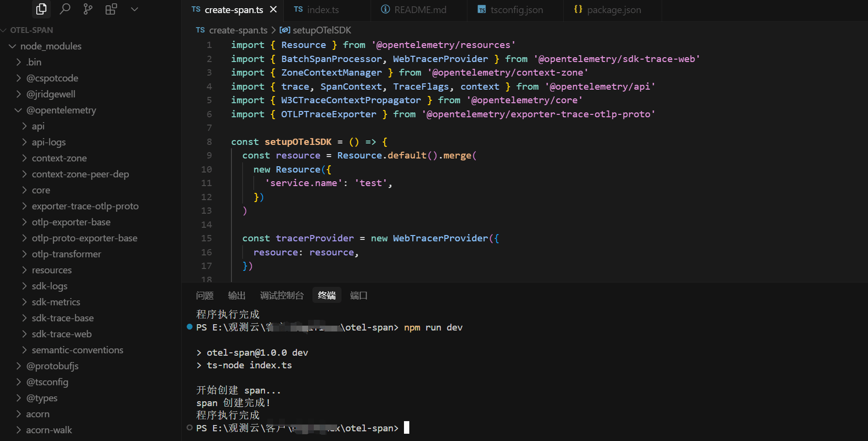868x441 pixels.
Task: Expand the otlp-exporter-base folder
Action: coord(24,222)
